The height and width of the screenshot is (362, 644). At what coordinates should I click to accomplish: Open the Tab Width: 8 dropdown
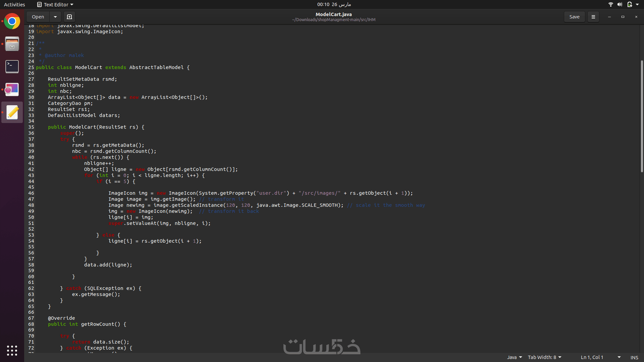point(544,357)
